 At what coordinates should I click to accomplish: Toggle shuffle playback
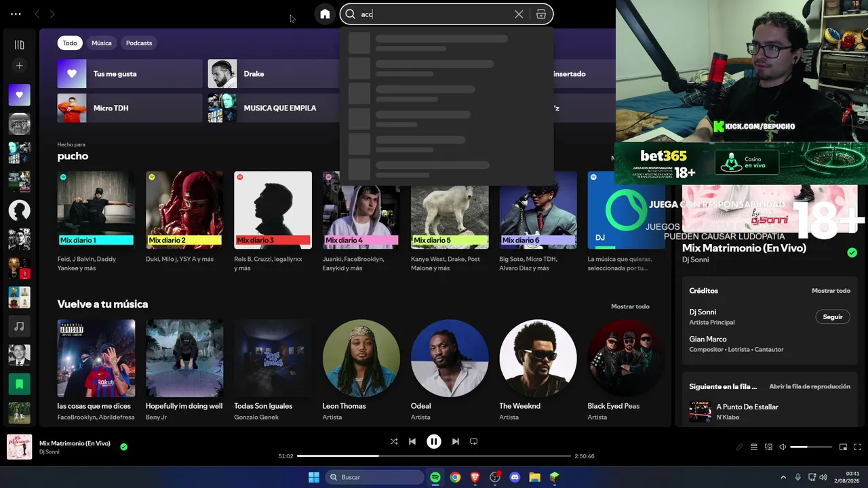click(x=394, y=441)
